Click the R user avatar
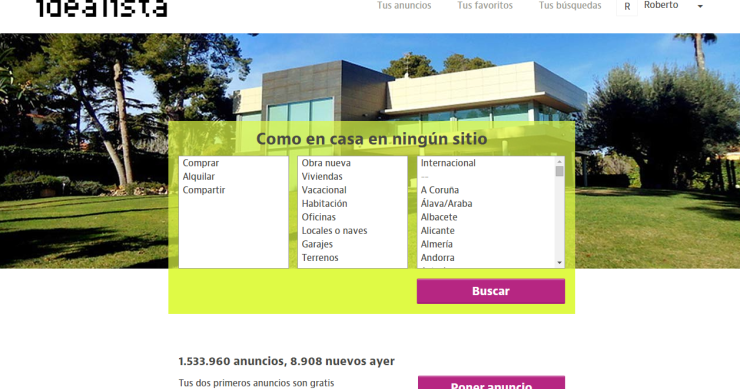740x389 pixels. point(627,7)
